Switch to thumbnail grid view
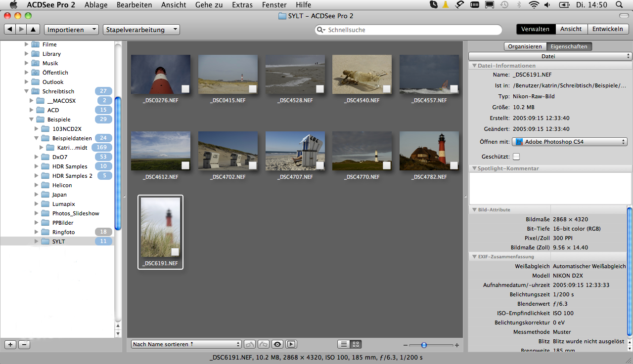 point(356,344)
